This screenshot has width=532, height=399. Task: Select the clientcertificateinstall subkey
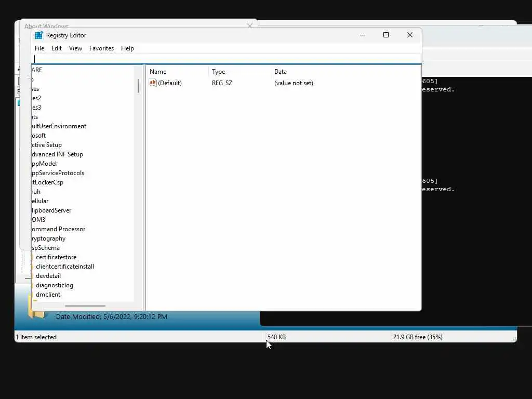pos(65,267)
